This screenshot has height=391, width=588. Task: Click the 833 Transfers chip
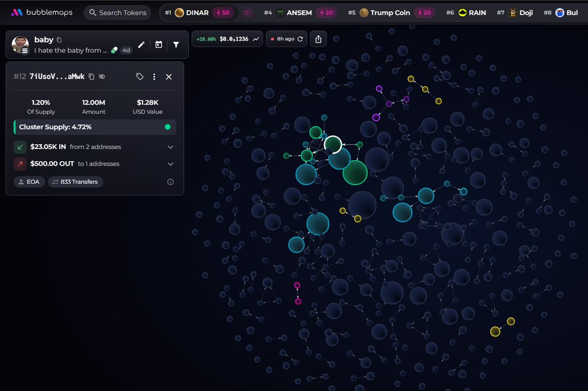pyautogui.click(x=76, y=182)
